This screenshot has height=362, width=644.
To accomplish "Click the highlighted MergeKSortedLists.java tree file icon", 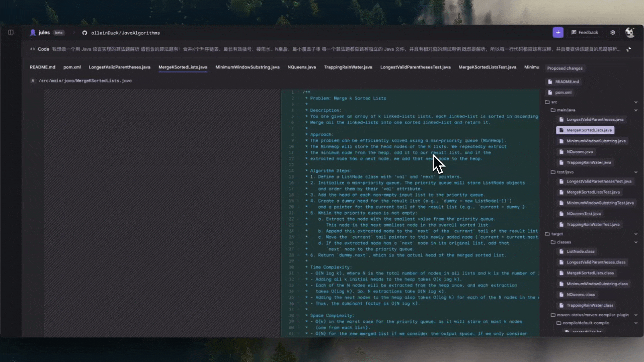I will (562, 130).
